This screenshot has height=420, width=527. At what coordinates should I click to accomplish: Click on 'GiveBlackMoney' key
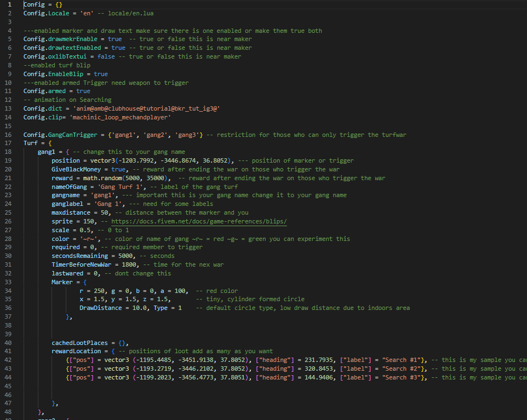(76, 169)
